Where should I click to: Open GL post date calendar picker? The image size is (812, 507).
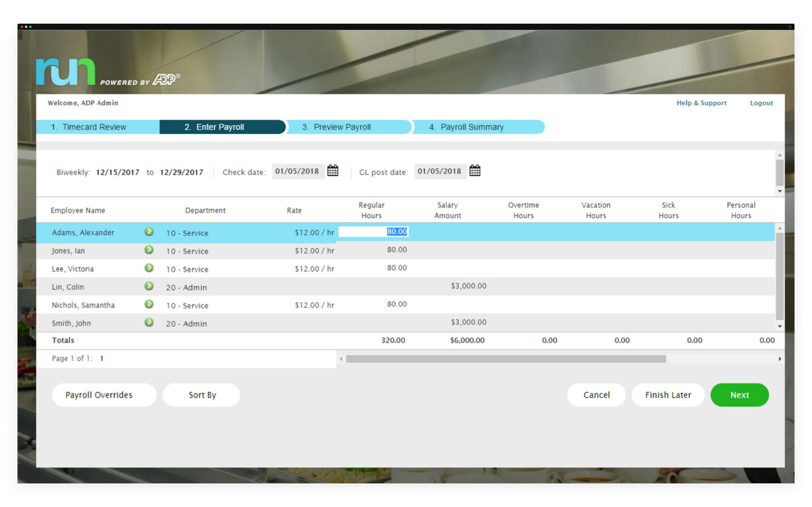coord(475,171)
